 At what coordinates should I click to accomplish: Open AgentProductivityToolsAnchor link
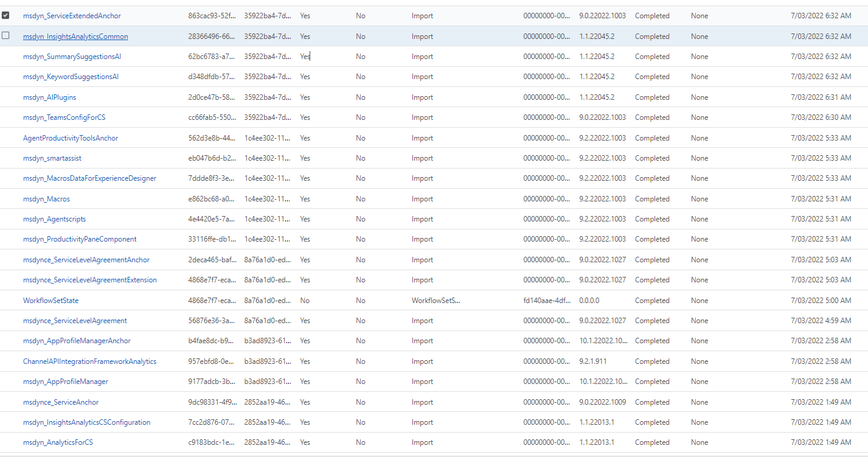(x=71, y=138)
